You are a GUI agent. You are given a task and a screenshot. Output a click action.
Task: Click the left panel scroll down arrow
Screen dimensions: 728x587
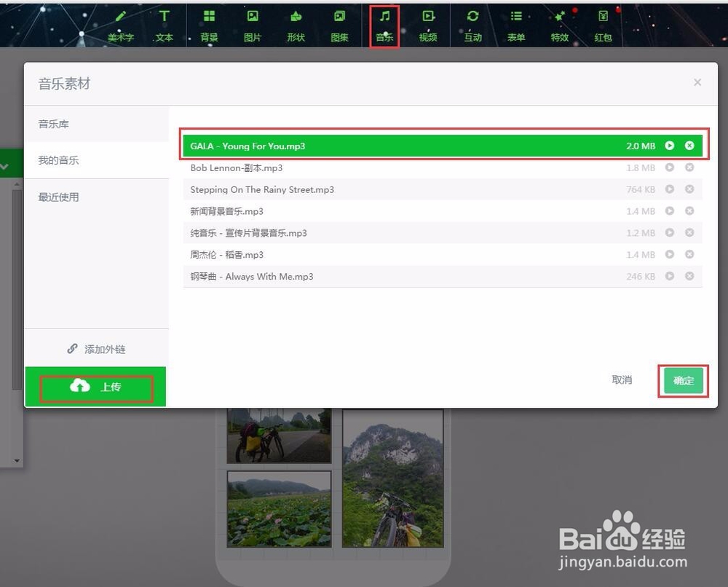(x=17, y=461)
